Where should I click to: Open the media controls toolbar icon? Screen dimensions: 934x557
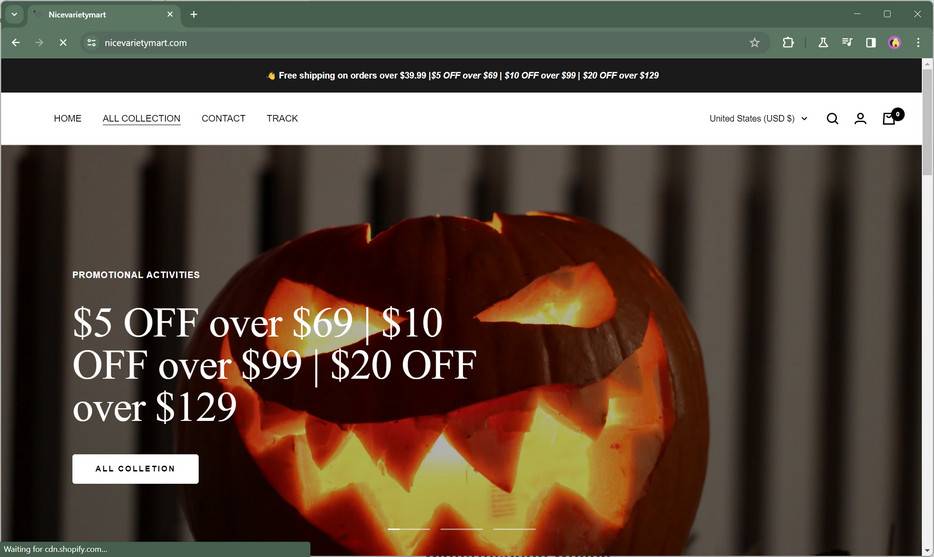pyautogui.click(x=846, y=42)
